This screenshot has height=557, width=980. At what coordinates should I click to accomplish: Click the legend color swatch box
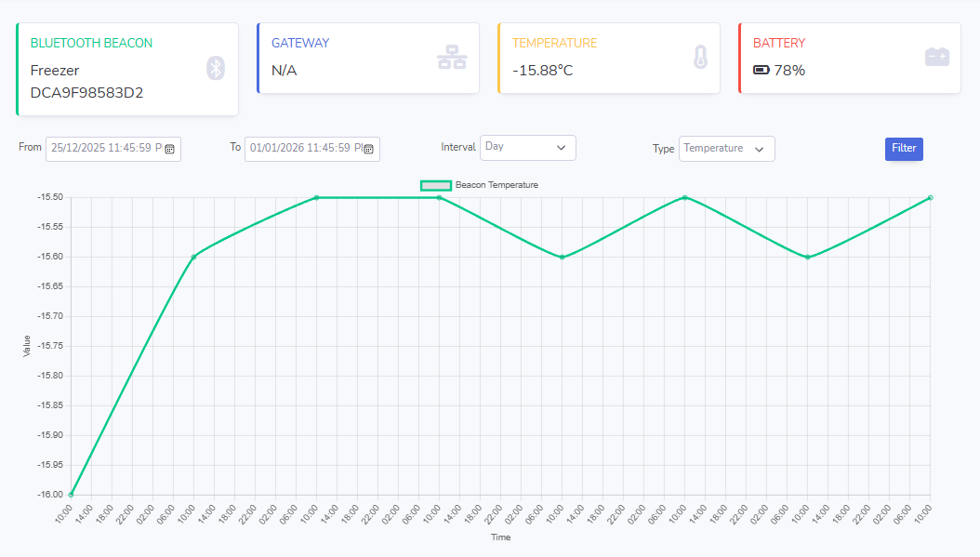point(435,185)
